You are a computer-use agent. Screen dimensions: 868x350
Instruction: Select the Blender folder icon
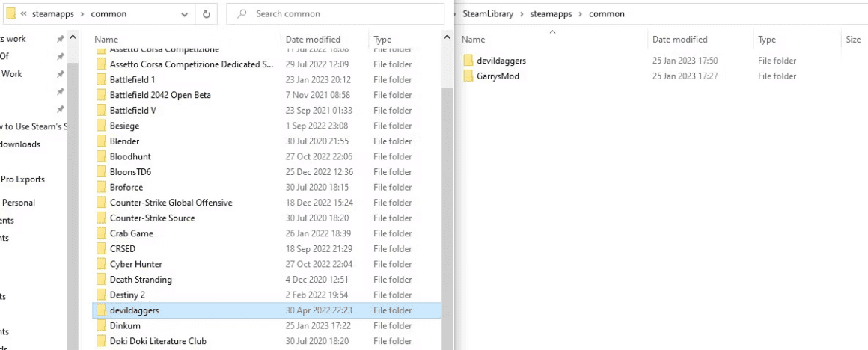click(101, 141)
